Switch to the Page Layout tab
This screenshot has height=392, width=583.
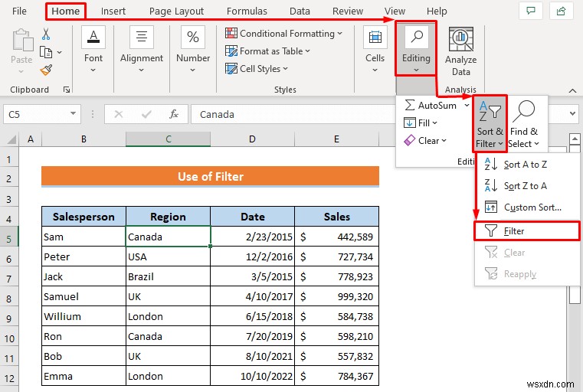tap(177, 11)
